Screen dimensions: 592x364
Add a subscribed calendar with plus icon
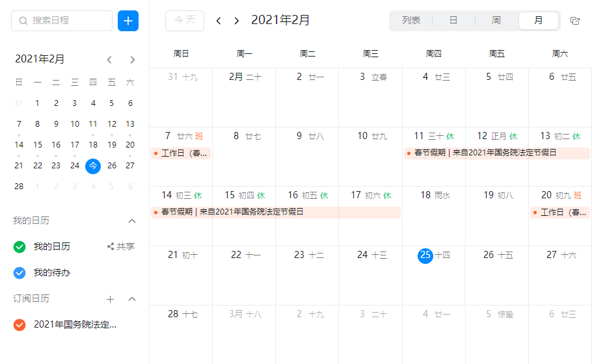coord(110,299)
